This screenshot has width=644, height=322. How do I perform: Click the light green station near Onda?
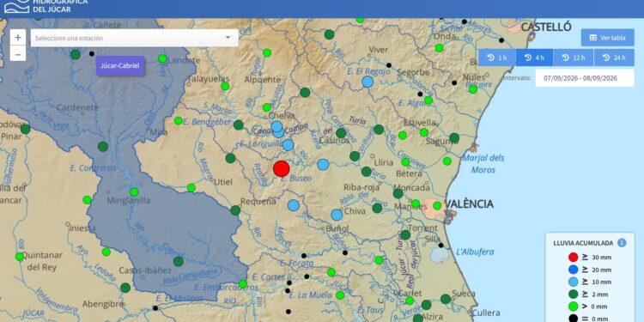click(x=440, y=48)
